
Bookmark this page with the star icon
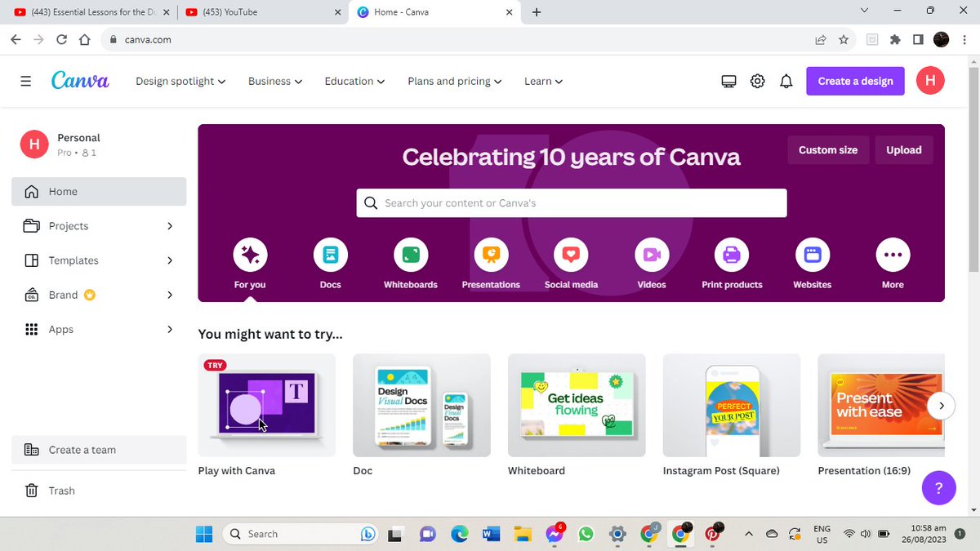pyautogui.click(x=844, y=39)
